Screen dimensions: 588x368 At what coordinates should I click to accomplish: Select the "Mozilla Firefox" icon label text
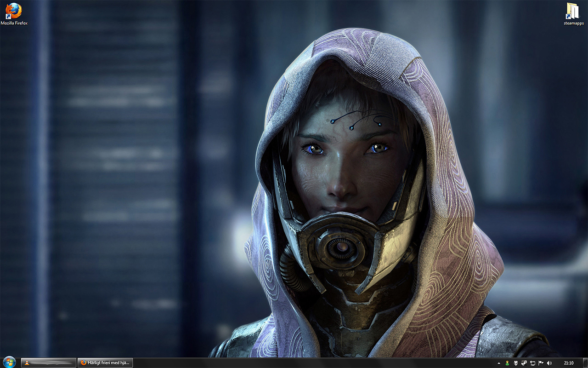pos(14,23)
